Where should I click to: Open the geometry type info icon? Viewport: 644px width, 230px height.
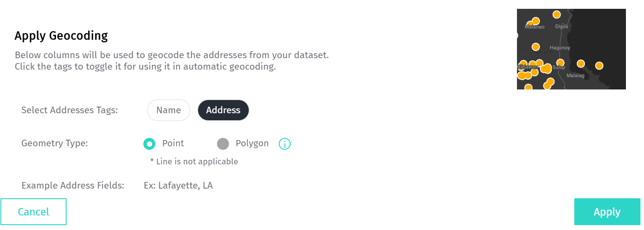(285, 144)
